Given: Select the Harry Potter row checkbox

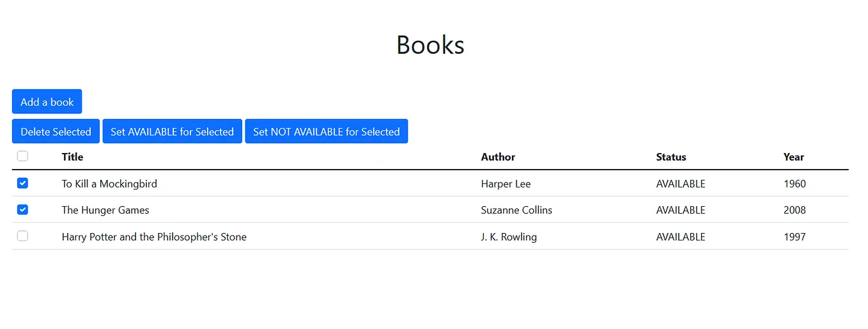Looking at the screenshot, I should pyautogui.click(x=22, y=236).
